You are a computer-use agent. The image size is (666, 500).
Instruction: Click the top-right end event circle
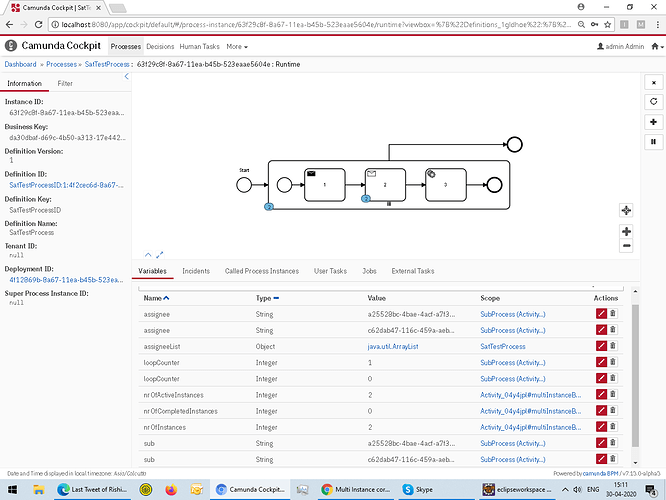514,144
